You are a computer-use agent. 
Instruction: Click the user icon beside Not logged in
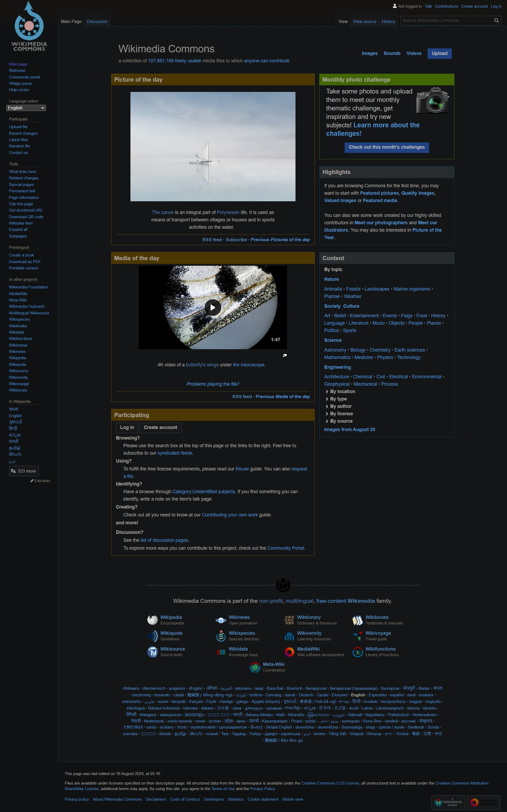click(x=395, y=6)
